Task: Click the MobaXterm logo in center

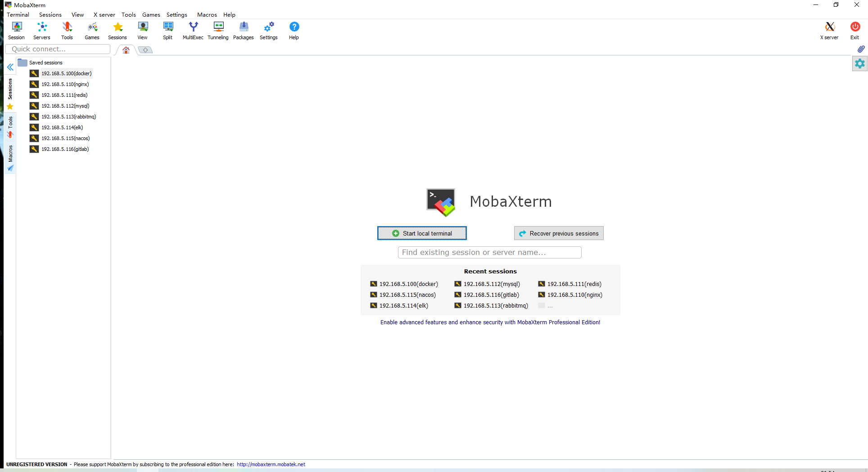Action: pos(441,202)
